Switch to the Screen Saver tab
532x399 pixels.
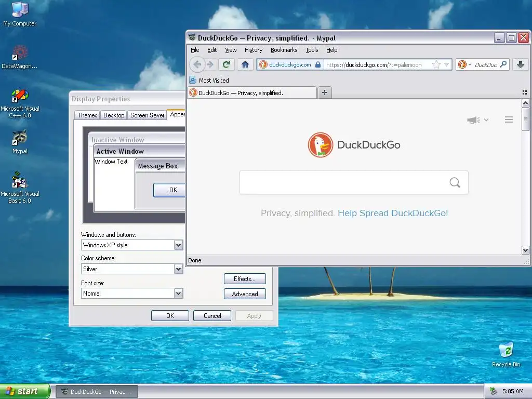[x=147, y=115]
